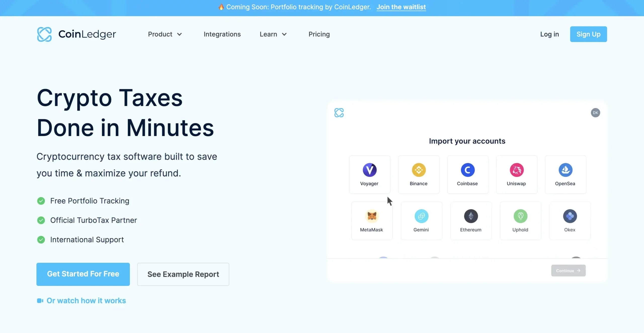Toggle the Official TurboTax Partner checkmark
The width and height of the screenshot is (644, 333).
pyautogui.click(x=41, y=220)
